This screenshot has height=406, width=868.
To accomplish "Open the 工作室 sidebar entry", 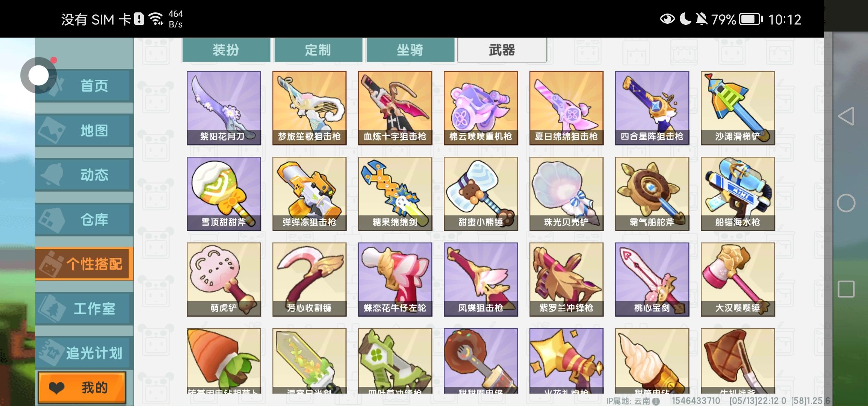I will (85, 309).
